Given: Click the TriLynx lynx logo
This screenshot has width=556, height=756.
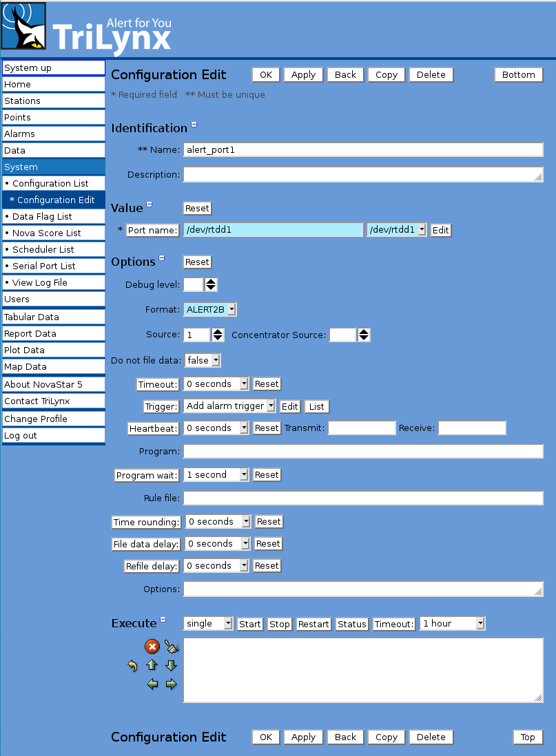Looking at the screenshot, I should [23, 26].
